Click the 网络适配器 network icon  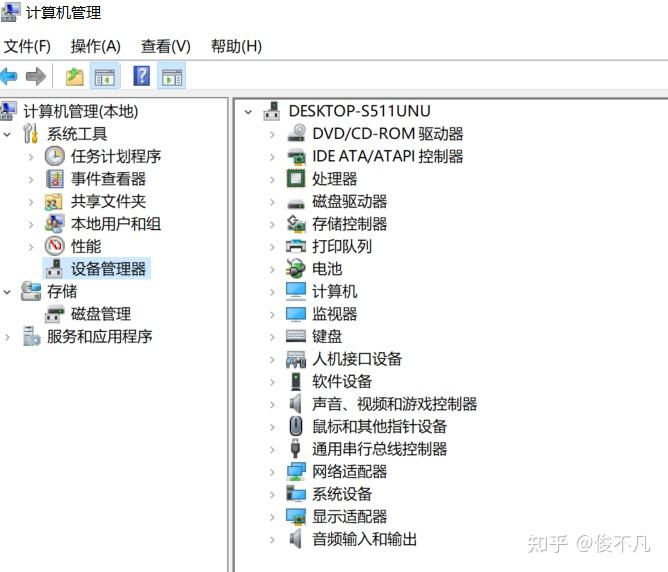296,471
